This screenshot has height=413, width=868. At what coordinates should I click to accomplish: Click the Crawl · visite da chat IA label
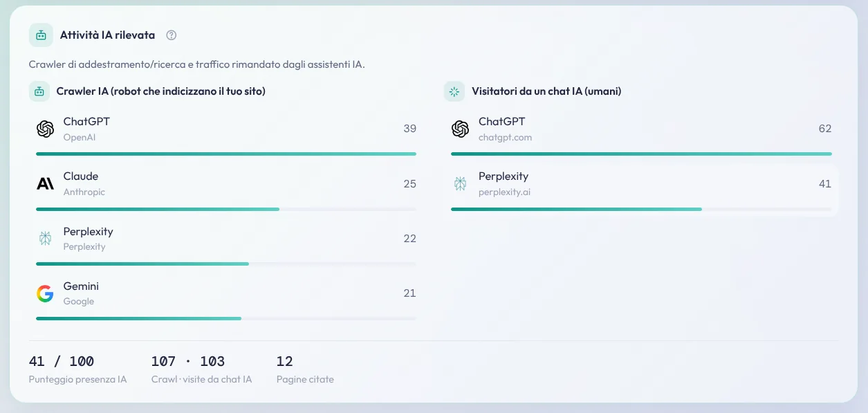coord(202,379)
